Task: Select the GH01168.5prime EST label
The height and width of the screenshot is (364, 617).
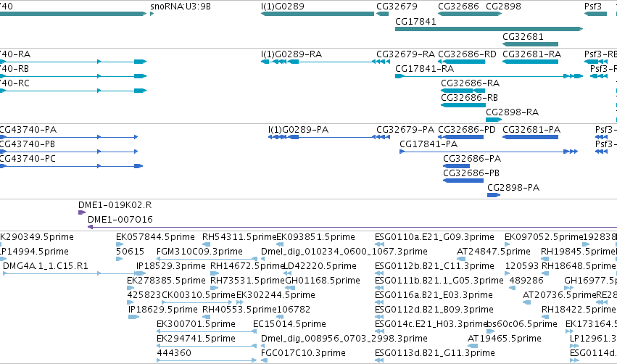Action: click(x=323, y=281)
